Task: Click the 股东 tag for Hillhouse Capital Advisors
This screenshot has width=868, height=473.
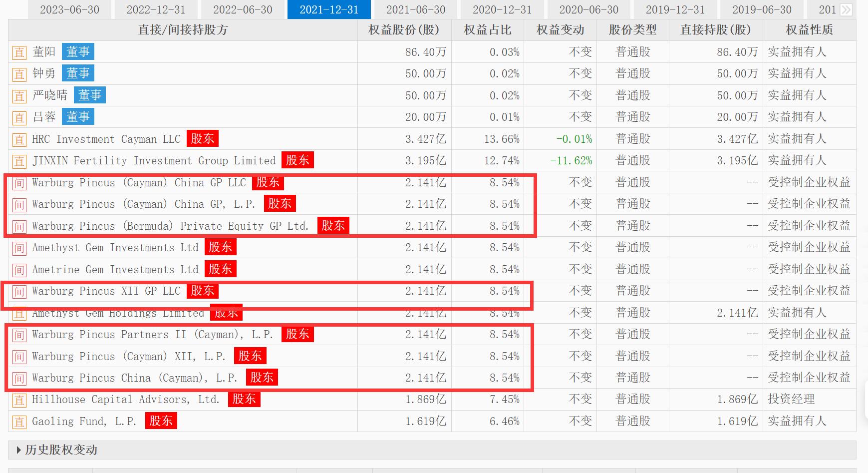Action: [x=244, y=399]
